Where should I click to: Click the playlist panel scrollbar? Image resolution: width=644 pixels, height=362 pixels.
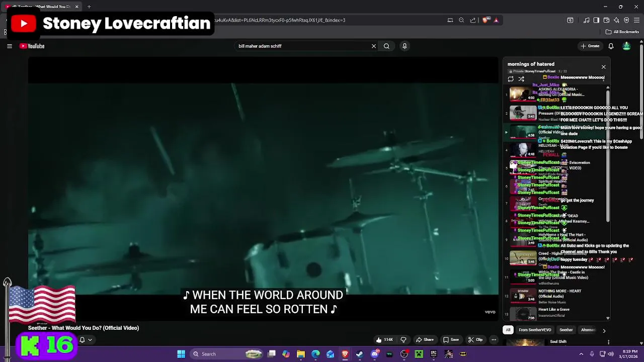608,156
